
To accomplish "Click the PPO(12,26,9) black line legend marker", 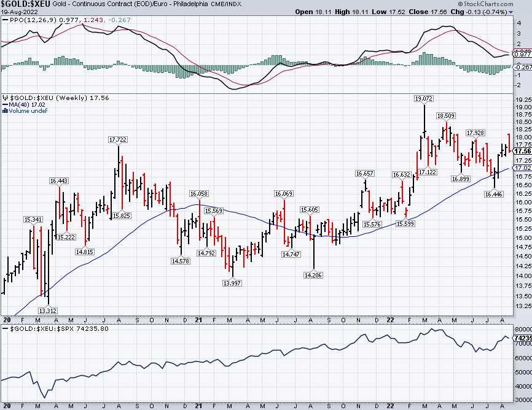I will point(3,21).
